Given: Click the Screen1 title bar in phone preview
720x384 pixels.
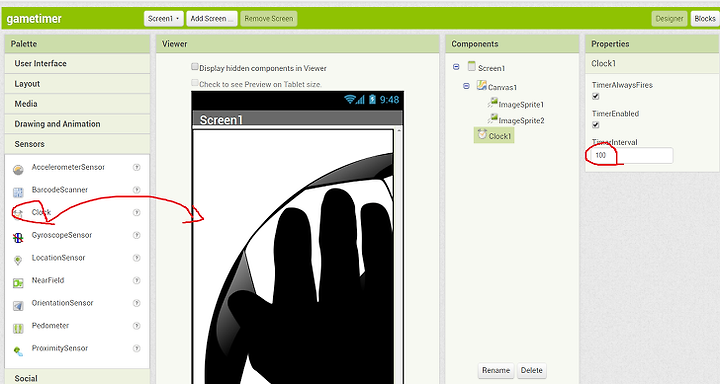Looking at the screenshot, I should [x=297, y=119].
